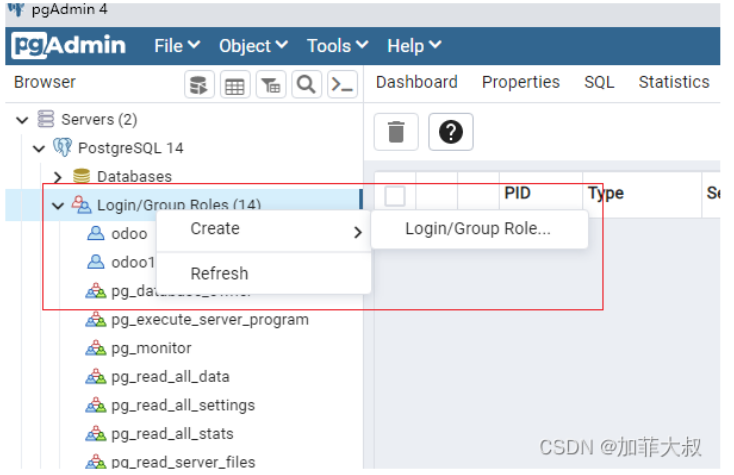Click the Databases cylinder icon
The width and height of the screenshot is (734, 475).
tap(81, 176)
